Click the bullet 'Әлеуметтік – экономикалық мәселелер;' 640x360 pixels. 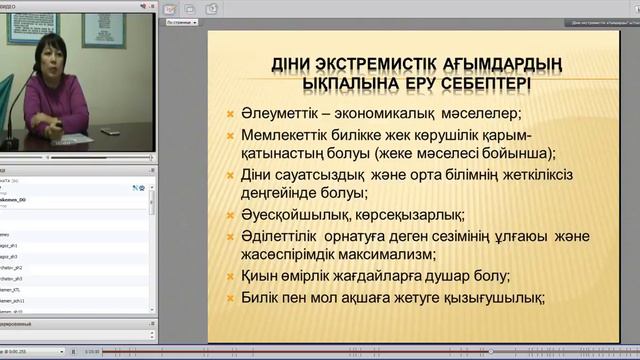tap(381, 113)
